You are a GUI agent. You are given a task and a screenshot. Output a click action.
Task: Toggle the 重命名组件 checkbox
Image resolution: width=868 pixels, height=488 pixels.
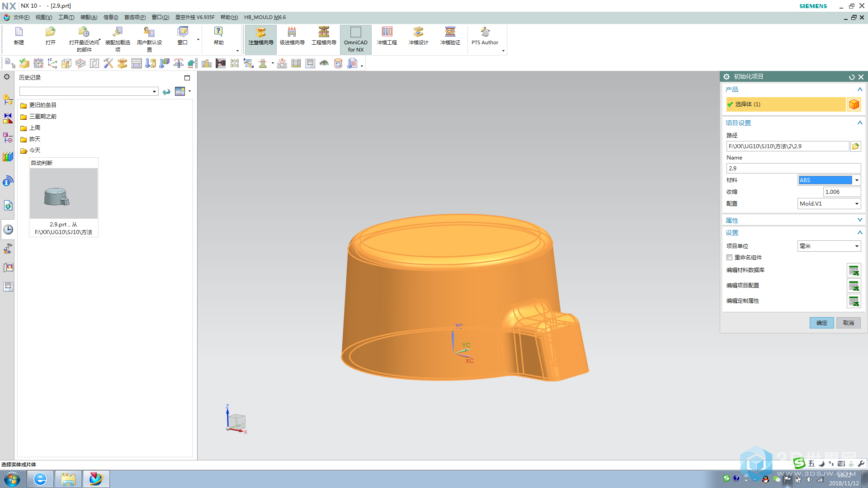click(729, 257)
